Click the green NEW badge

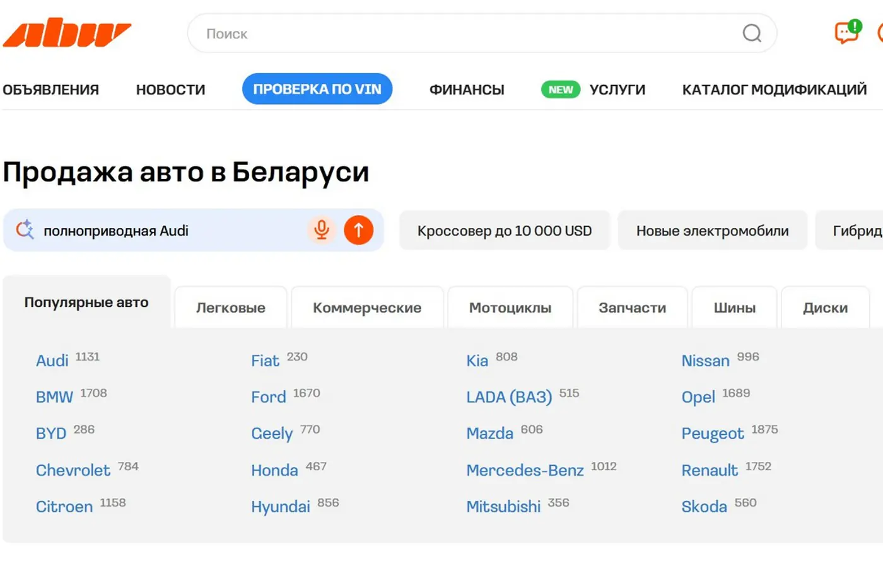[x=560, y=89]
